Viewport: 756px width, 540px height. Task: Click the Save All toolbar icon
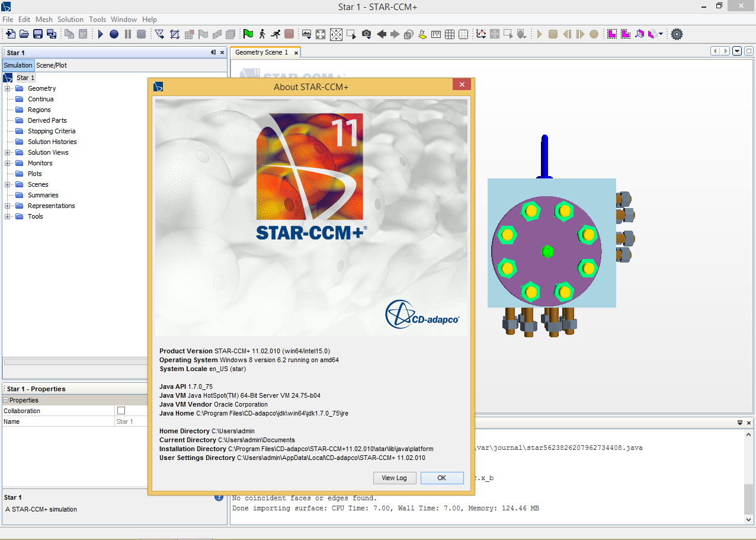tap(52, 34)
